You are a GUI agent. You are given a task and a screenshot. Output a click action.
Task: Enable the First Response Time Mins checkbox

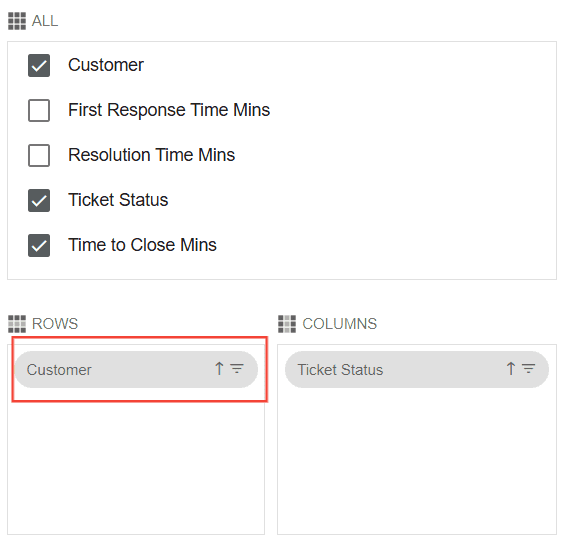[39, 110]
